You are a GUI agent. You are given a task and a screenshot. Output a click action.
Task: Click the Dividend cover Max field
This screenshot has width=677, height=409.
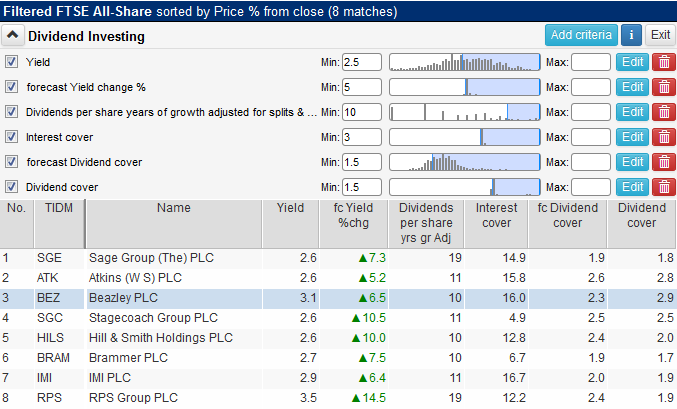click(x=591, y=187)
